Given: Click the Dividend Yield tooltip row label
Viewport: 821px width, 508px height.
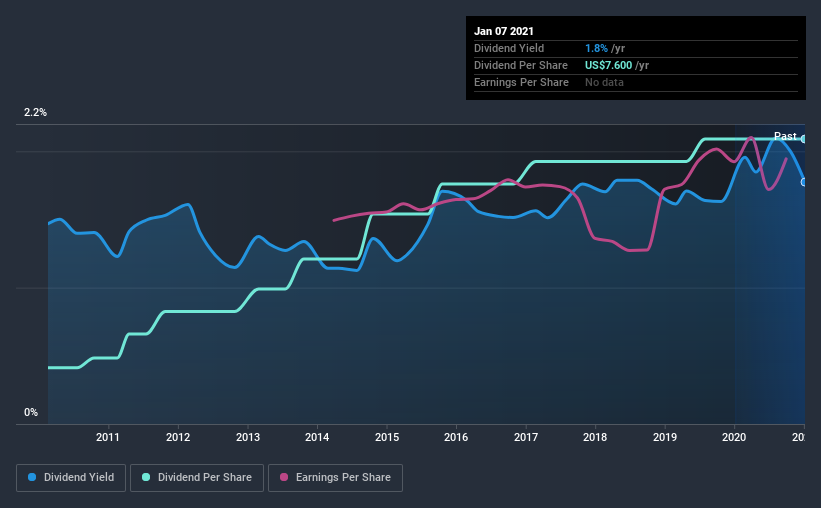Looking at the screenshot, I should pyautogui.click(x=509, y=48).
